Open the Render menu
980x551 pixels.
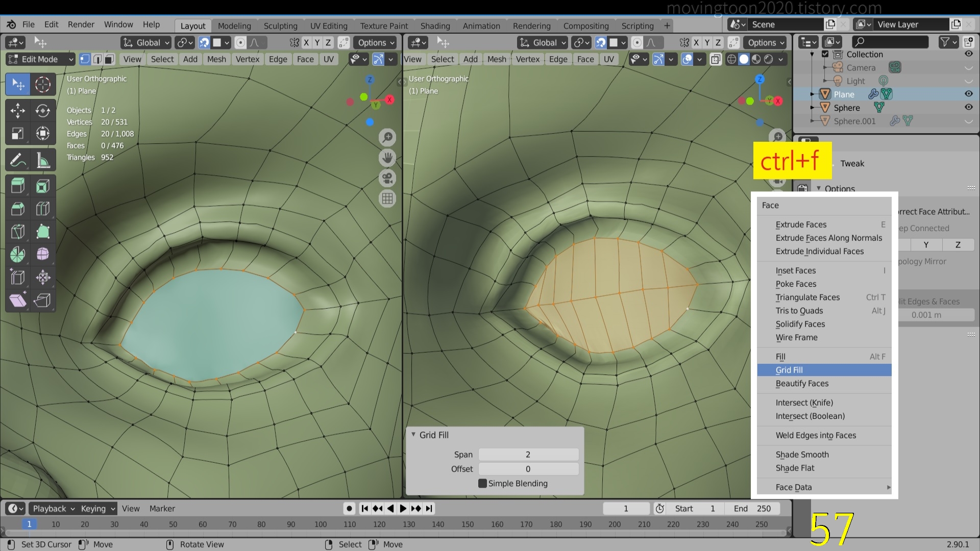pyautogui.click(x=81, y=24)
